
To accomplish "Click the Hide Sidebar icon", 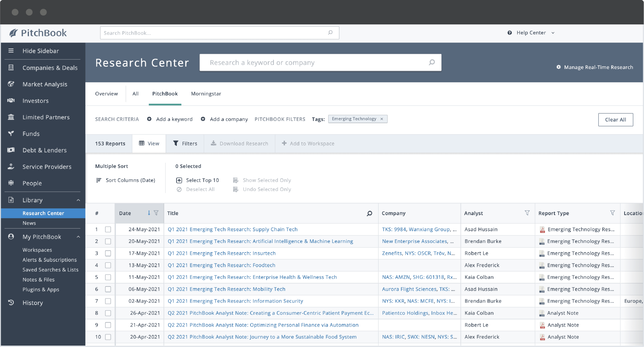I will tap(11, 51).
